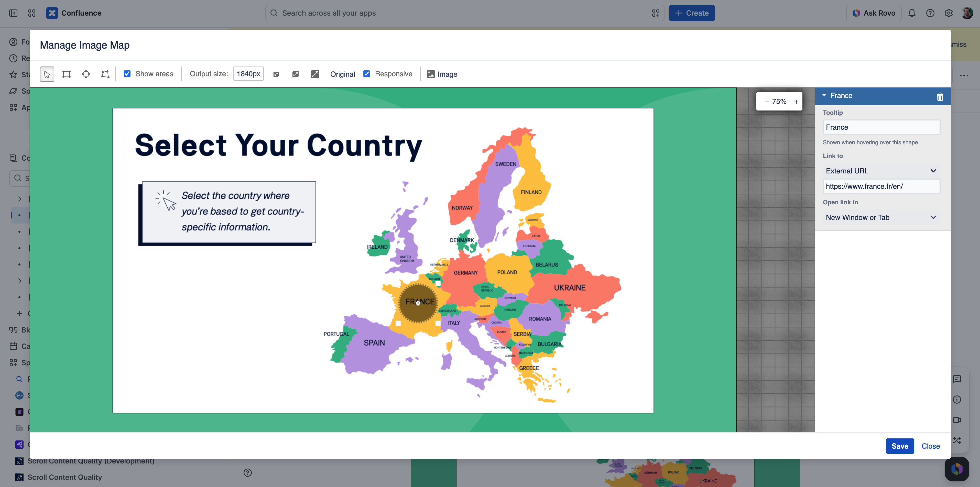Click the SPAIN label on the map
The height and width of the screenshot is (487, 980).
pyautogui.click(x=374, y=343)
